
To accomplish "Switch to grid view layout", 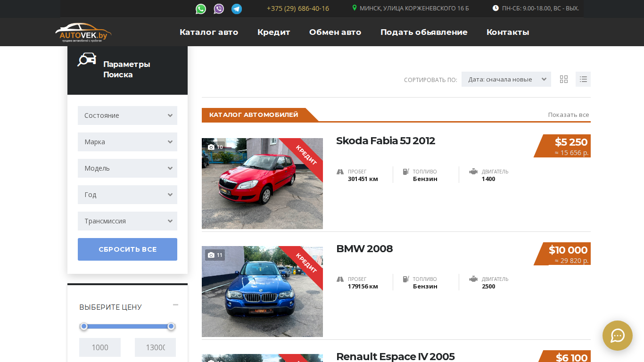I will (564, 79).
